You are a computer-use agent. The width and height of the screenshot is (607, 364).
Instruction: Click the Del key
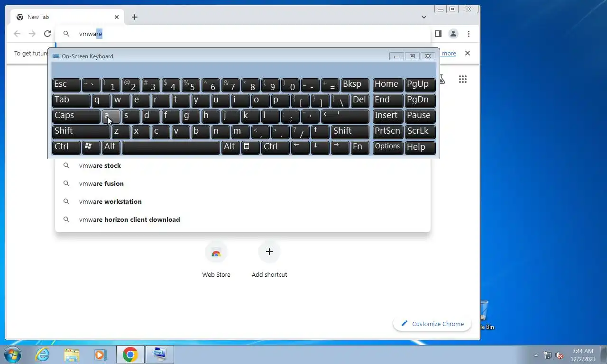pos(360,100)
